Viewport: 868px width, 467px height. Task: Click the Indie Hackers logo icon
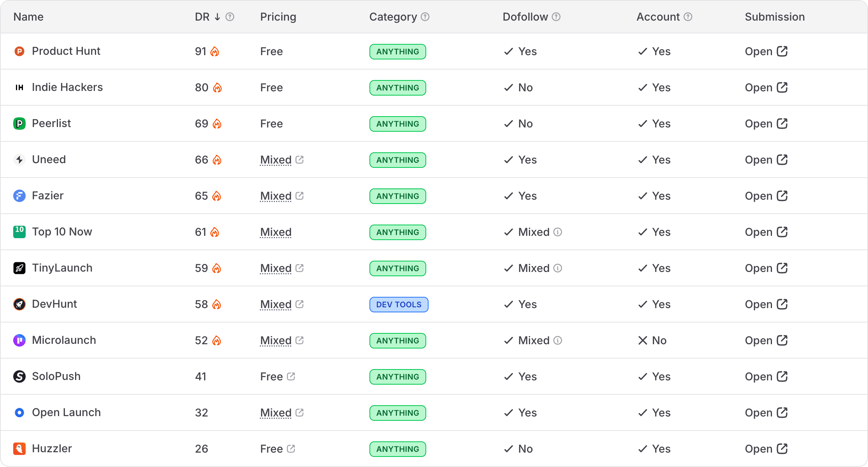[x=19, y=87]
